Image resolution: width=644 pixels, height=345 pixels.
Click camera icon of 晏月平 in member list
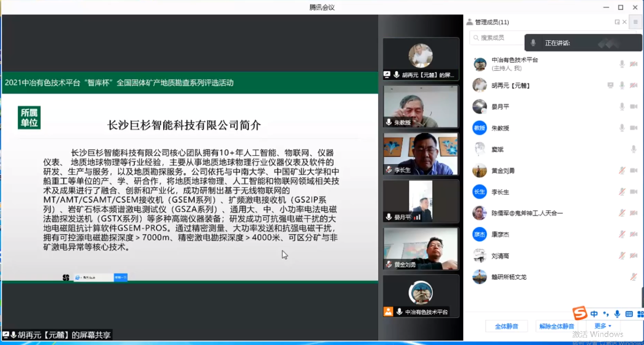[633, 107]
